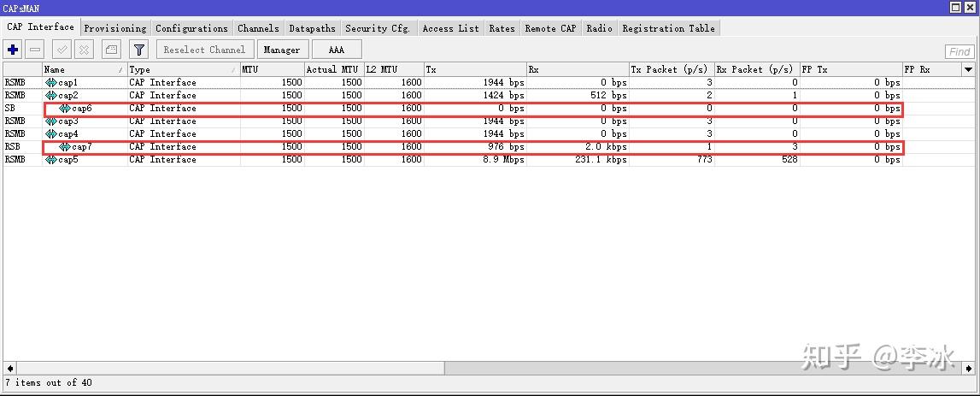This screenshot has width=980, height=396.
Task: Select the cap1 row name
Action: click(68, 83)
